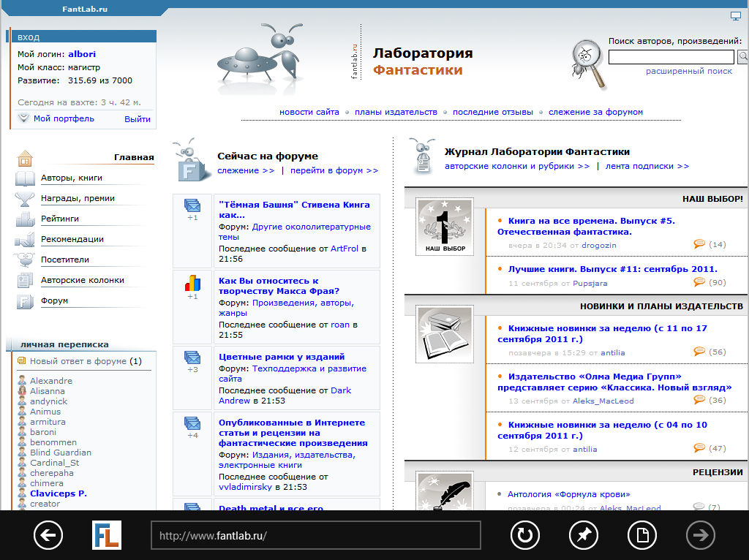
Task: Click the monitor icon at top right
Action: 736,16
